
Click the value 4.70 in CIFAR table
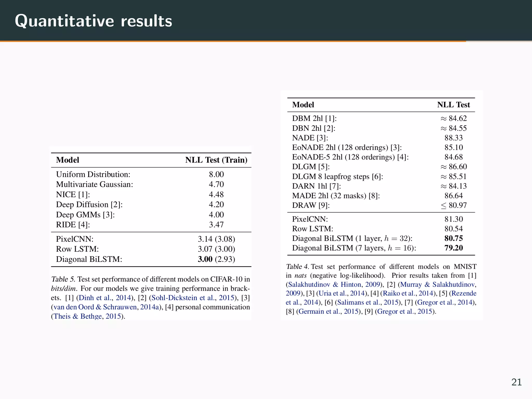click(216, 184)
